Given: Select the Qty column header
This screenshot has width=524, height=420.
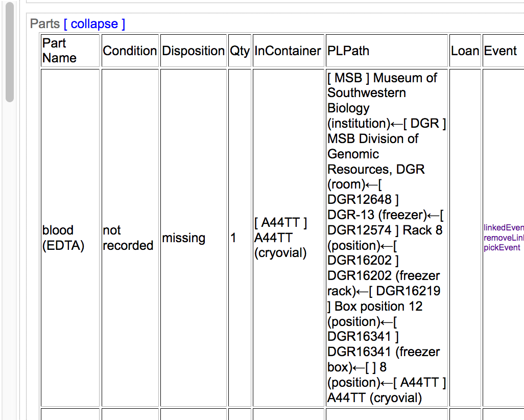Looking at the screenshot, I should pyautogui.click(x=240, y=51).
